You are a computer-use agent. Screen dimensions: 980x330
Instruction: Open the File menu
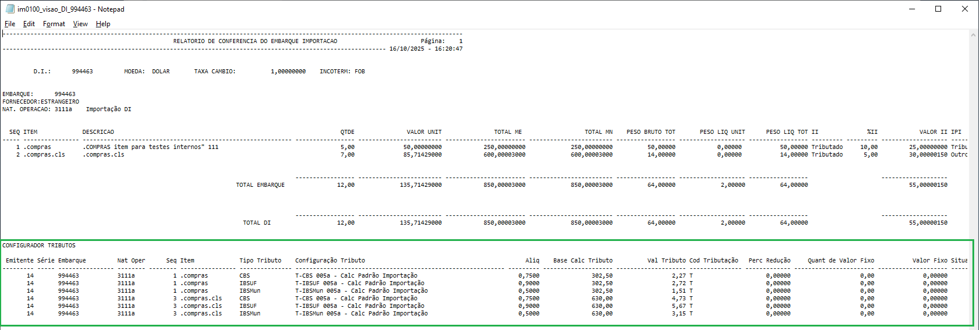click(x=10, y=24)
